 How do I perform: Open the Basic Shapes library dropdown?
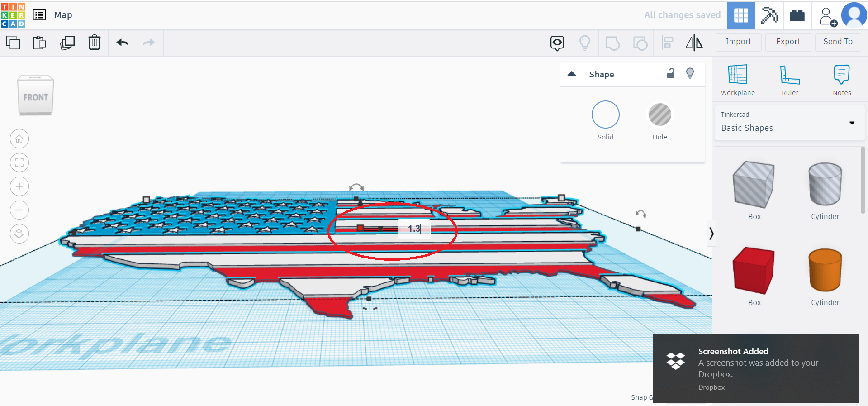point(789,123)
